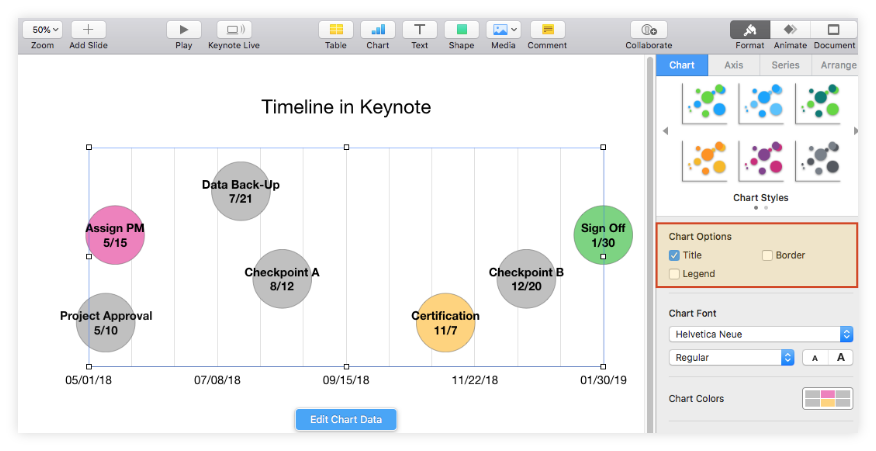876x451 pixels.
Task: Click the Edit Chart Data button
Action: pyautogui.click(x=346, y=419)
